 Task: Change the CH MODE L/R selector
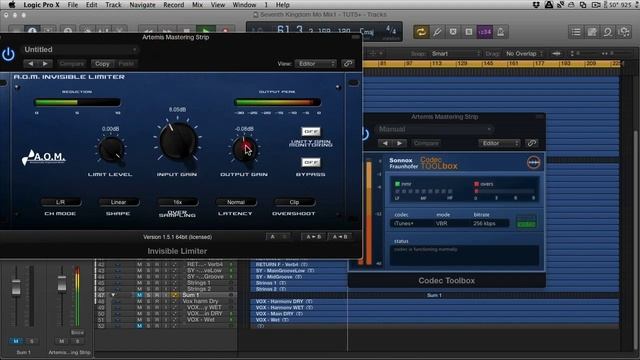[x=60, y=202]
